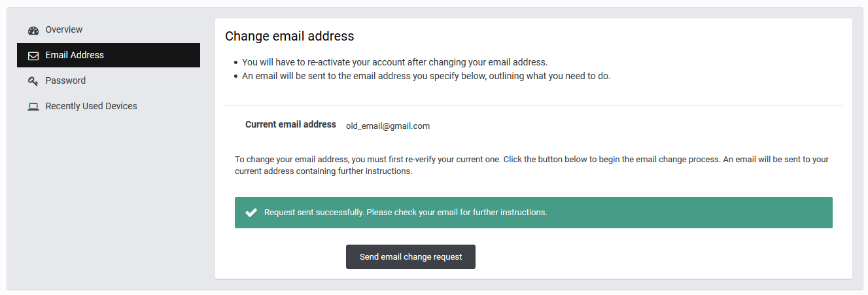Open the Overview section label

pos(64,29)
